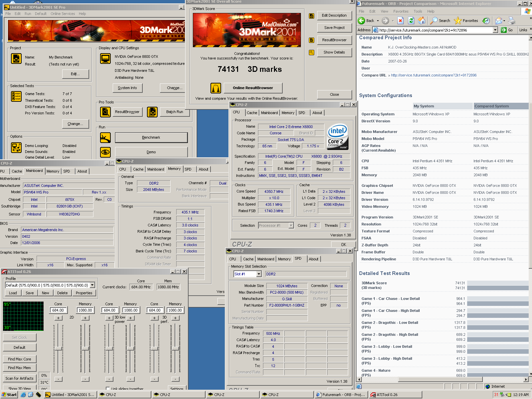Click the Change button in Selected Tests
Screen dimensions: 532x399
76,124
